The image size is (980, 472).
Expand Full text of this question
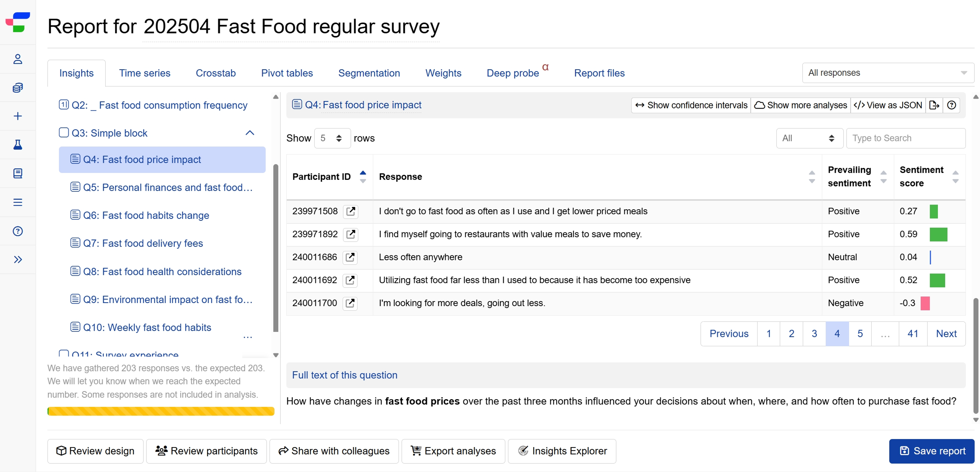coord(344,375)
